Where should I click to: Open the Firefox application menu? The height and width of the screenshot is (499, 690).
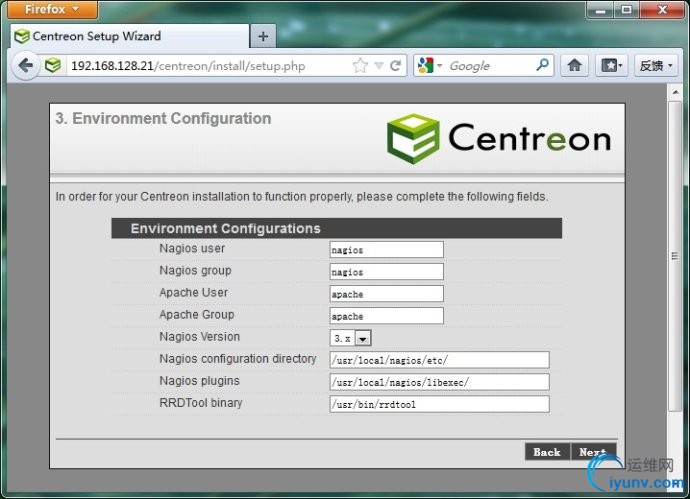[52, 9]
